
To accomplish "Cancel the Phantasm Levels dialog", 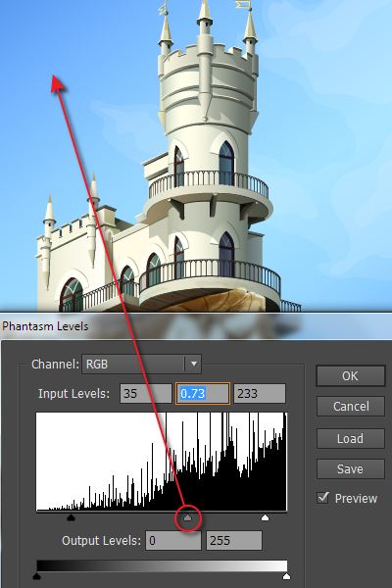I will coord(351,406).
